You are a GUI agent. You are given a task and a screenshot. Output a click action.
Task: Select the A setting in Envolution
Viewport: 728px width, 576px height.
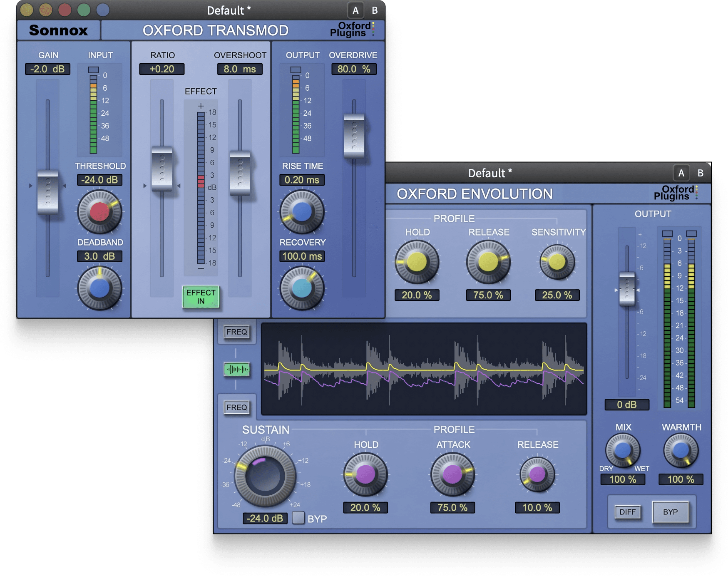pos(681,173)
